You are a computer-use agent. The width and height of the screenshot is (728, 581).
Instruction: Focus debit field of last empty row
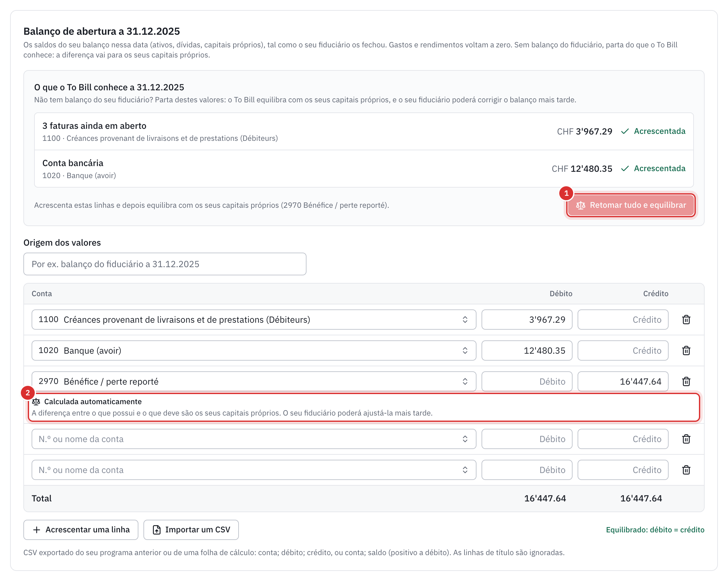pos(527,470)
